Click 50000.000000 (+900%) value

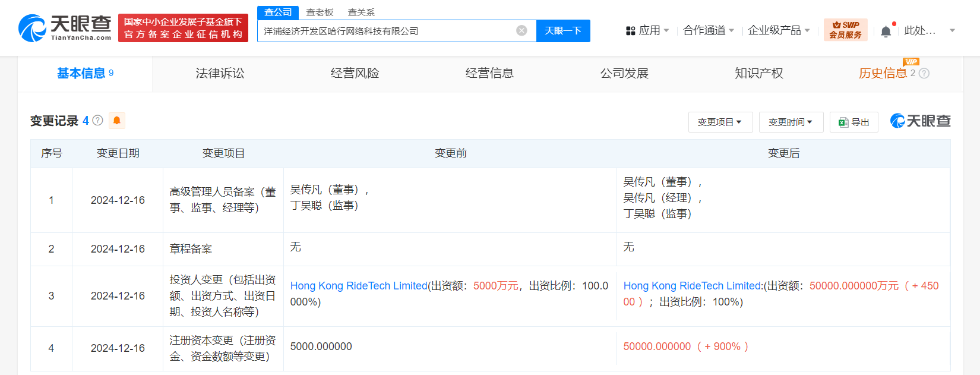tap(686, 346)
